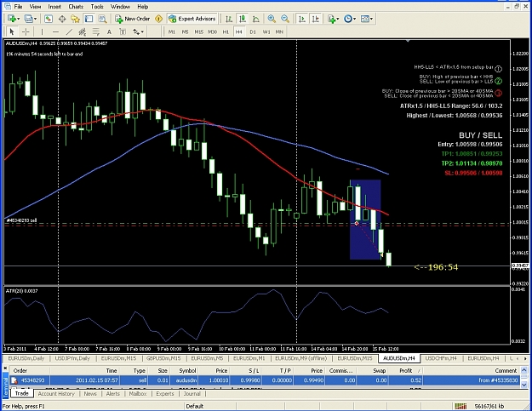The image size is (532, 411).
Task: Switch chart to Bar Chart icon
Action: (x=229, y=19)
